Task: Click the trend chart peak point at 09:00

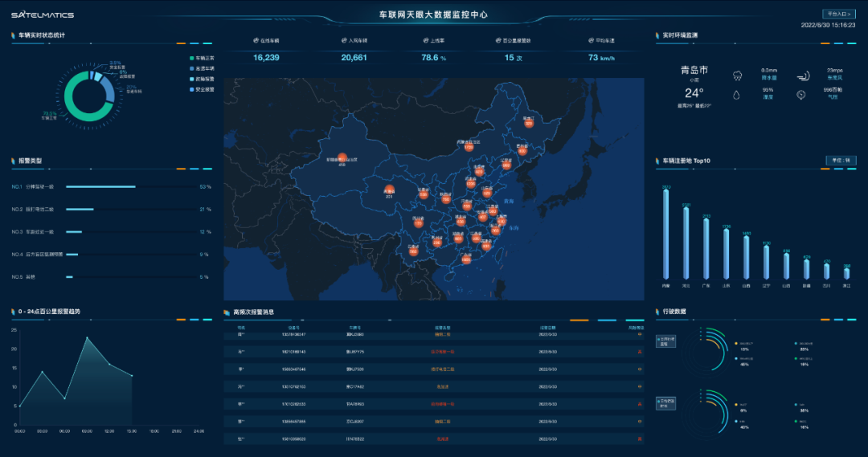Action: pyautogui.click(x=87, y=337)
